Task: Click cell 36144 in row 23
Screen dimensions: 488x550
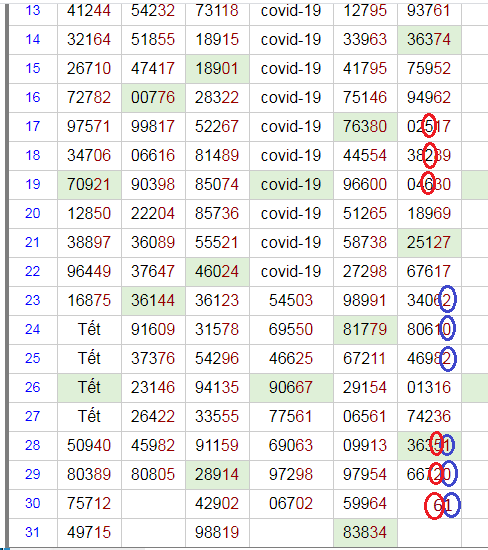Action: tap(153, 301)
